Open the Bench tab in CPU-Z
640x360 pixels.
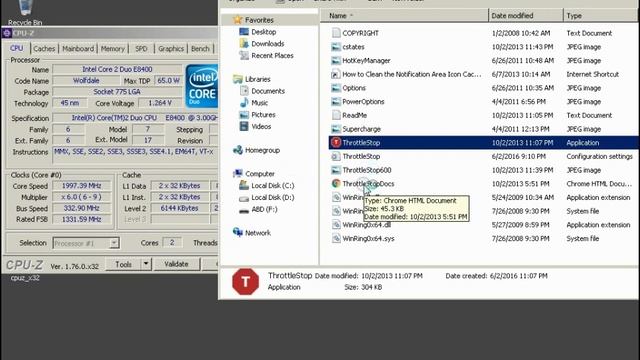pyautogui.click(x=200, y=49)
